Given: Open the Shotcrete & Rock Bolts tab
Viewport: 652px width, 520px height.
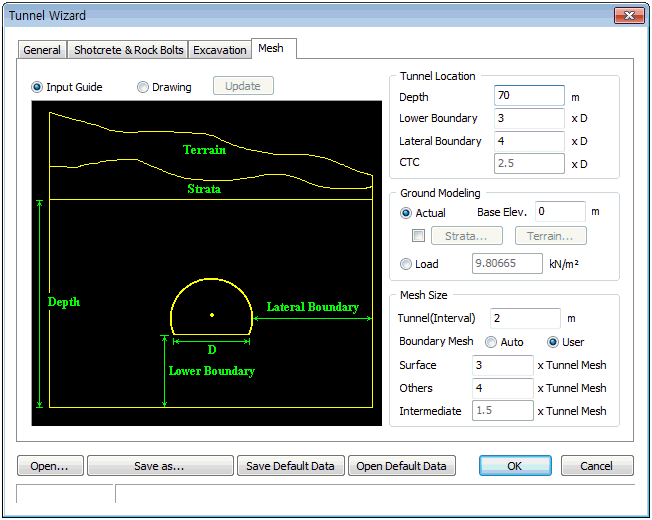Looking at the screenshot, I should coord(129,50).
